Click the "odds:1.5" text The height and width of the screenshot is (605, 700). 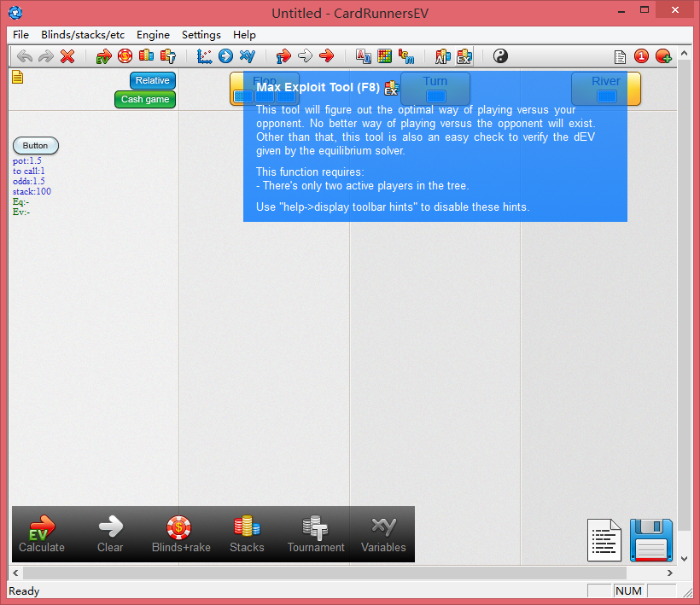28,181
